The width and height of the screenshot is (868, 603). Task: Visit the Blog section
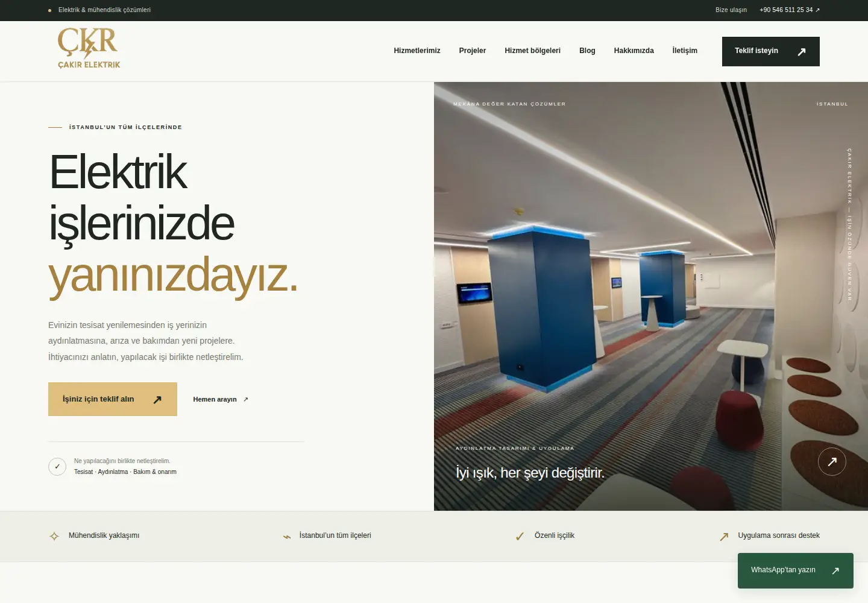[587, 51]
